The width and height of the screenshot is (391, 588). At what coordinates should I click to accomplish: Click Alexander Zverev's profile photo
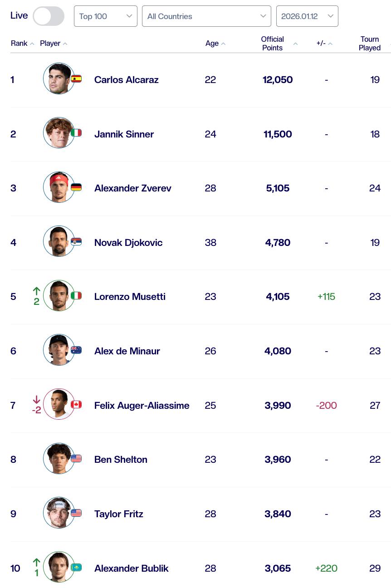[x=59, y=187]
